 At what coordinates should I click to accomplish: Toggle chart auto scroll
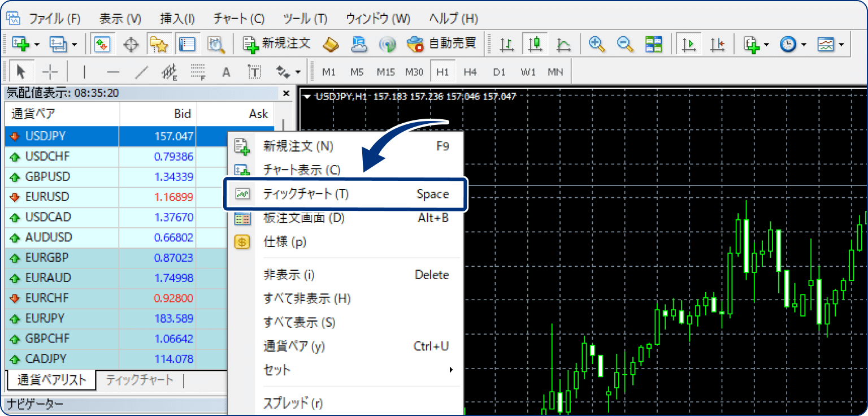point(689,44)
